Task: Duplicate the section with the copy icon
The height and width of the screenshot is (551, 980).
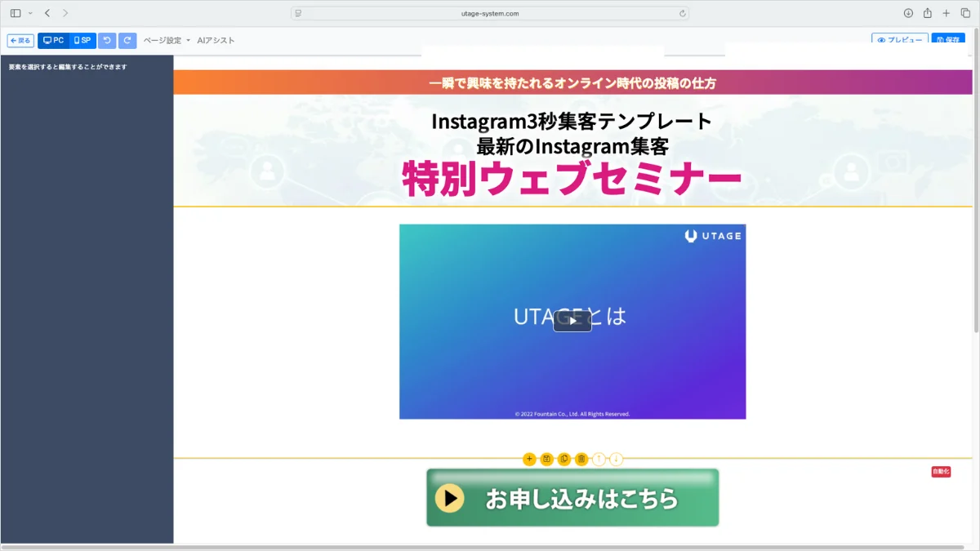Action: pyautogui.click(x=564, y=460)
